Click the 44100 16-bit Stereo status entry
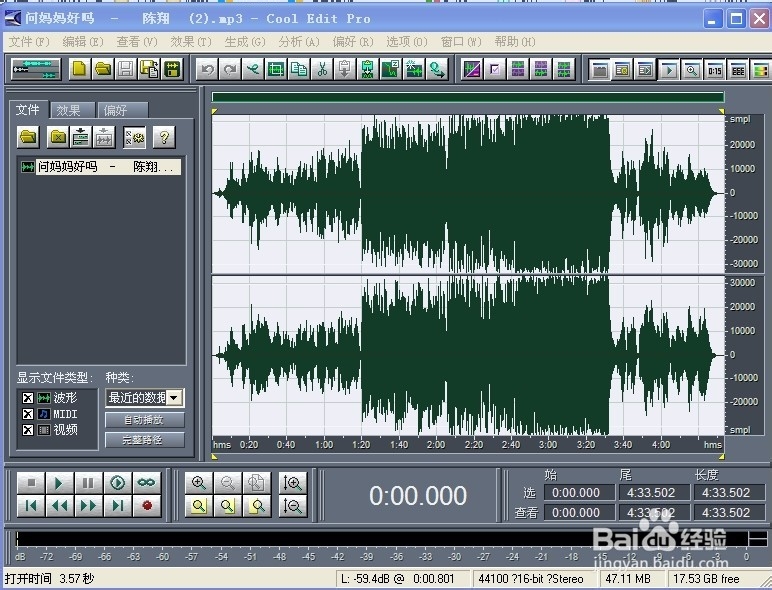 pos(534,579)
